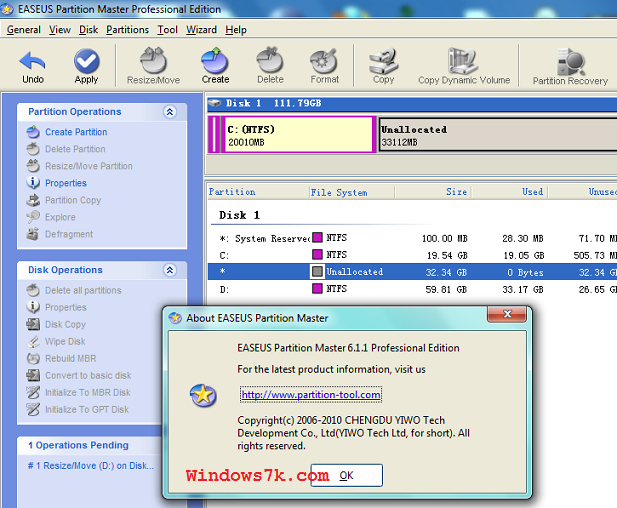Apply pending operations with Apply icon
Viewport: 617px width, 508px height.
click(86, 61)
